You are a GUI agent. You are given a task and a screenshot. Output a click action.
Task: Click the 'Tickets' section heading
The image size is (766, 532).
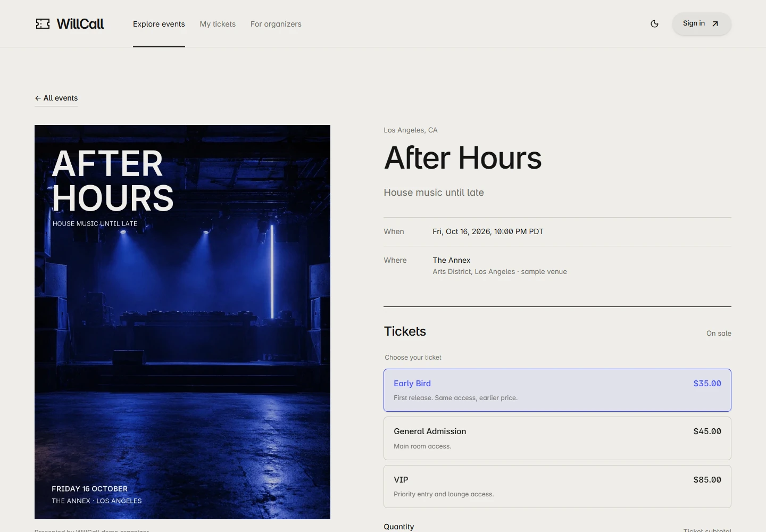[405, 331]
